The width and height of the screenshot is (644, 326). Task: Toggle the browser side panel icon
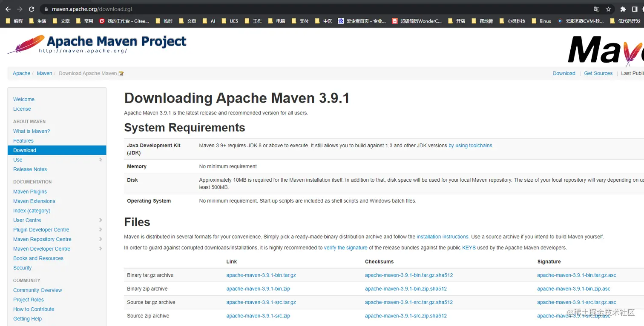pos(635,9)
